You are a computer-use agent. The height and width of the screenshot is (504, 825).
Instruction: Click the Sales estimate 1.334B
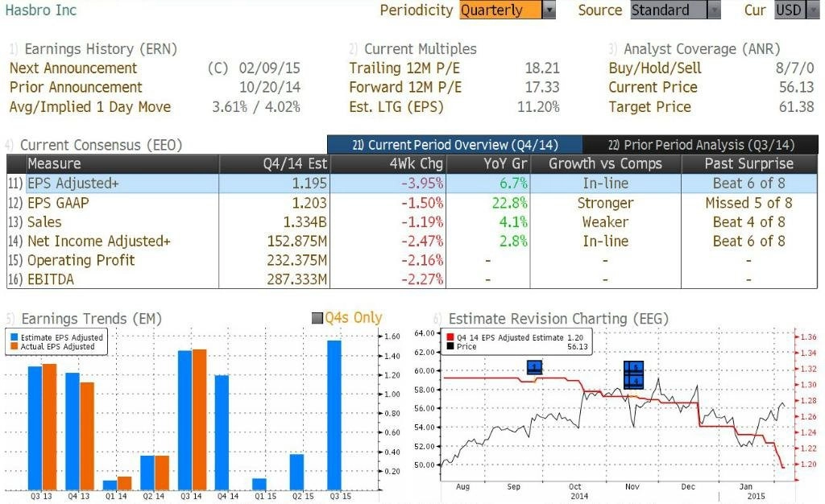305,221
